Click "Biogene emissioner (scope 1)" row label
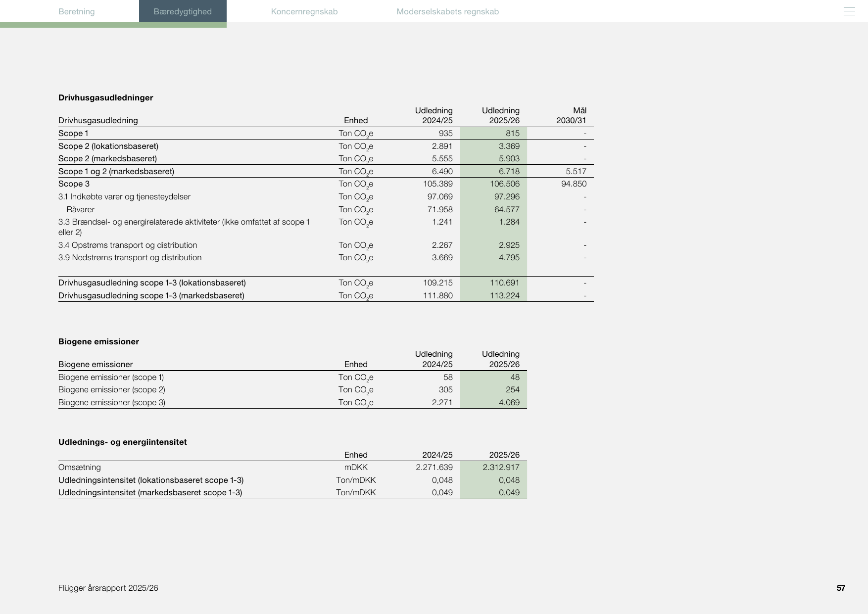The width and height of the screenshot is (868, 614). [x=111, y=377]
